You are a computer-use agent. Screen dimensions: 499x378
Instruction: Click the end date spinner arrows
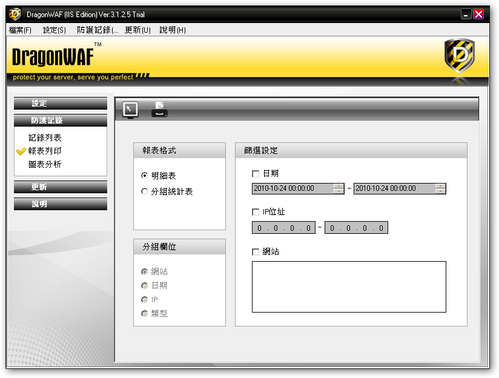(x=440, y=189)
